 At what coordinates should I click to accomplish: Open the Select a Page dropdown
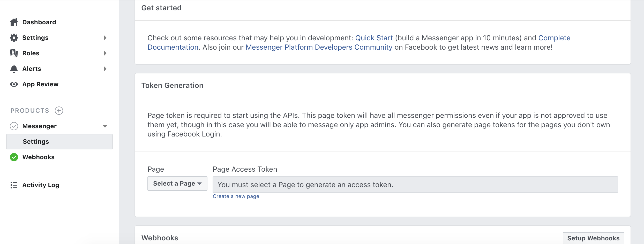pos(177,184)
